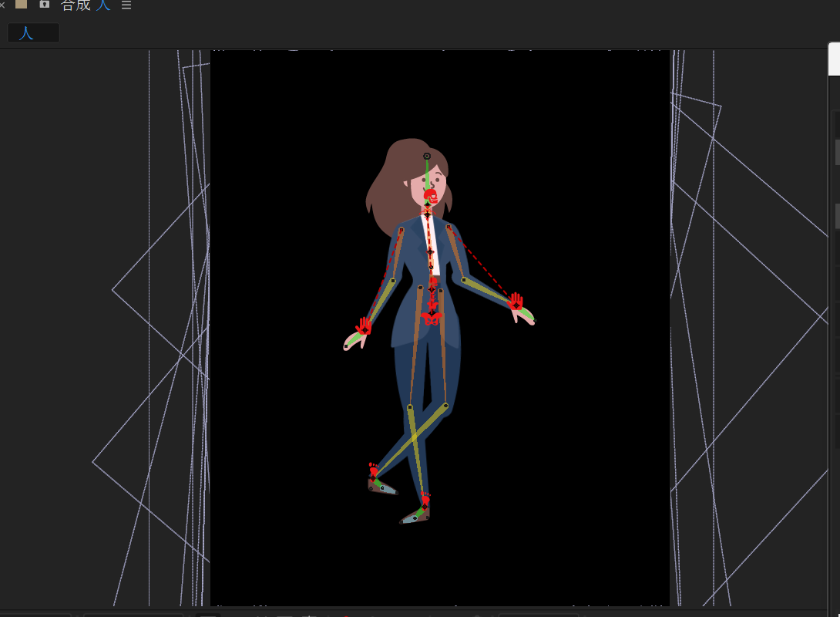Image resolution: width=840 pixels, height=617 pixels.
Task: Select the red pelvis hips controller
Action: tap(431, 317)
